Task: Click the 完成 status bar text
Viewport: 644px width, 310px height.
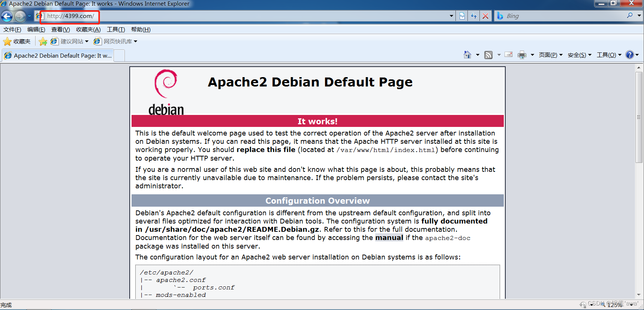Action: click(6, 305)
